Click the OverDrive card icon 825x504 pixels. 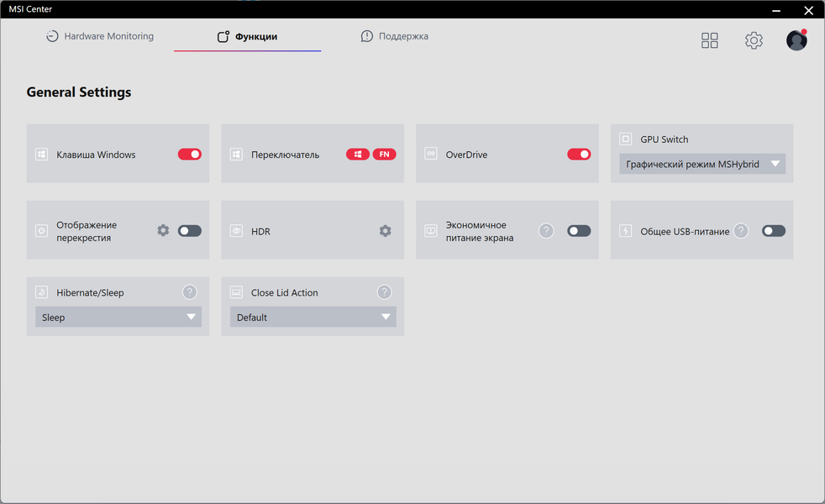coord(431,154)
